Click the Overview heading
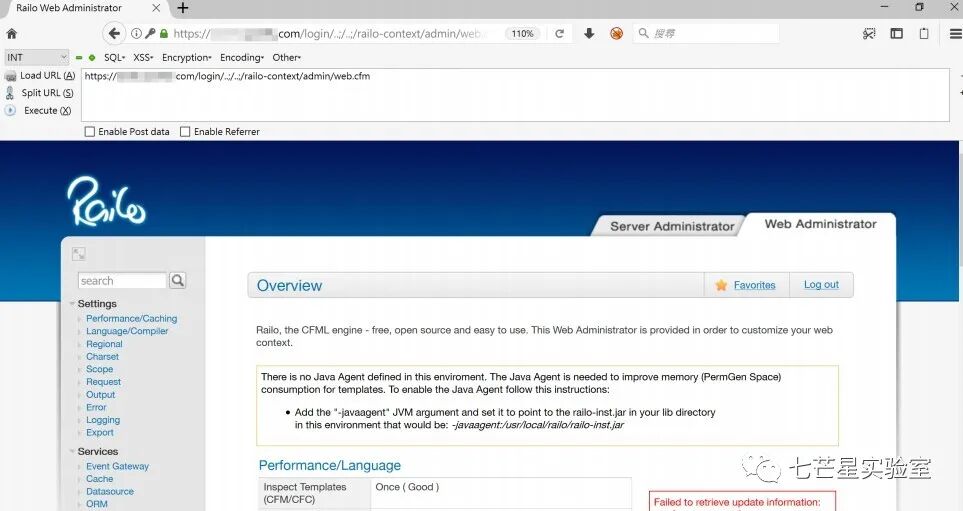The height and width of the screenshot is (511, 963). pos(289,286)
